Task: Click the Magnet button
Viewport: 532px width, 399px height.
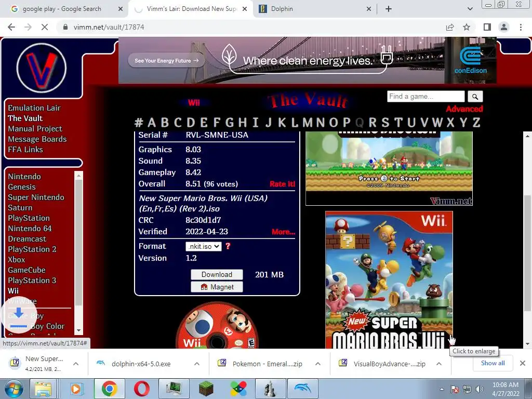Action: pos(217,287)
